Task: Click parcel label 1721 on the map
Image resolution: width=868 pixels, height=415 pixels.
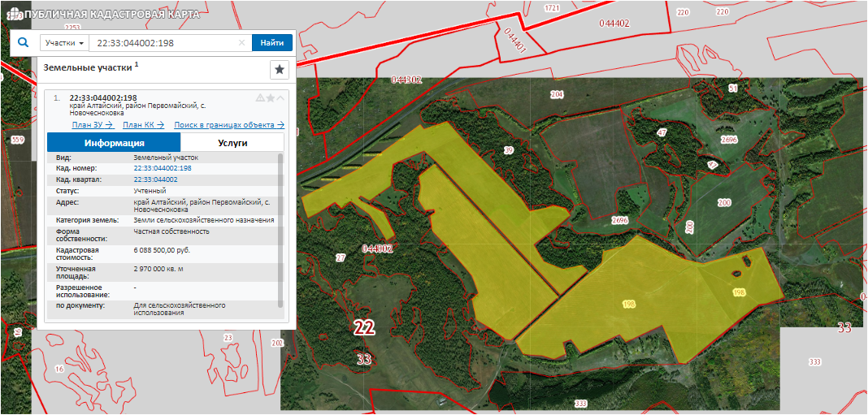Action: click(553, 8)
